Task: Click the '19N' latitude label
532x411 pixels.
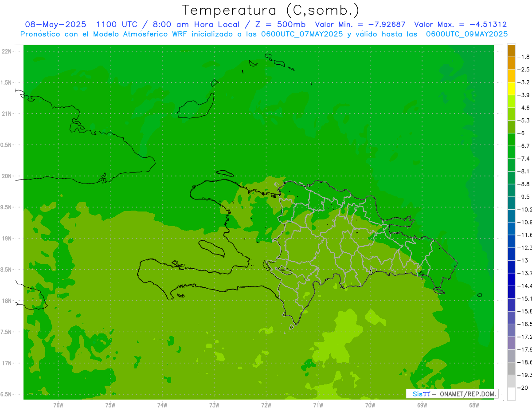Action: pyautogui.click(x=8, y=239)
